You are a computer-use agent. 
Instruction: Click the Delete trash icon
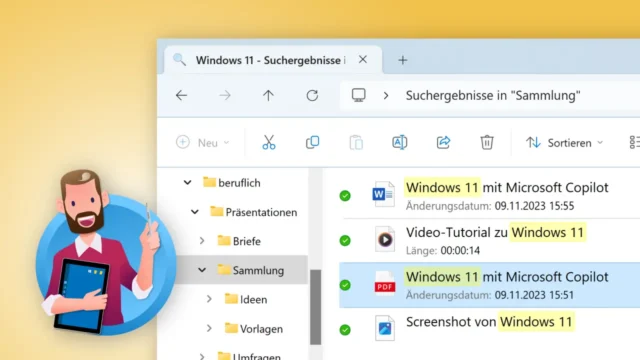point(487,142)
